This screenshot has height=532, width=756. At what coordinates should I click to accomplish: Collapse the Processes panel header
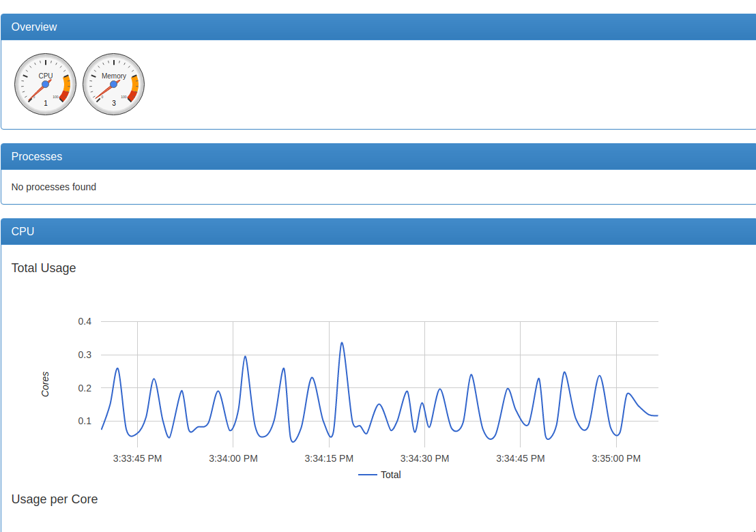(x=378, y=156)
